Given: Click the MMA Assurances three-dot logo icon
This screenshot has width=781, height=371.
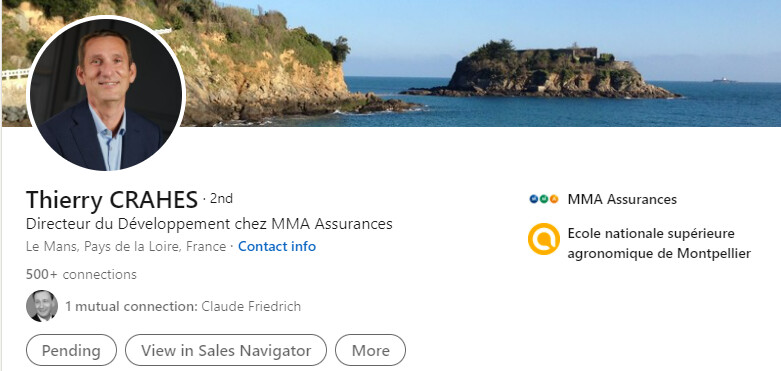Looking at the screenshot, I should (x=543, y=199).
